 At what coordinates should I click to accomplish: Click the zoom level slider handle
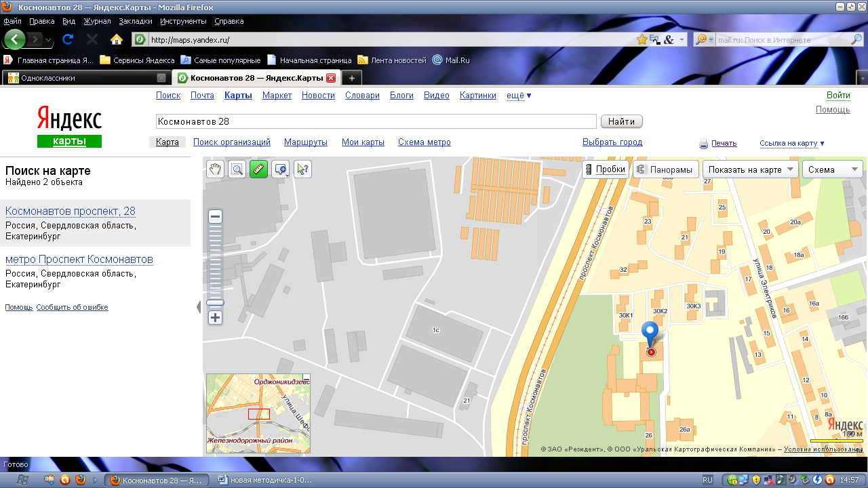pyautogui.click(x=215, y=303)
